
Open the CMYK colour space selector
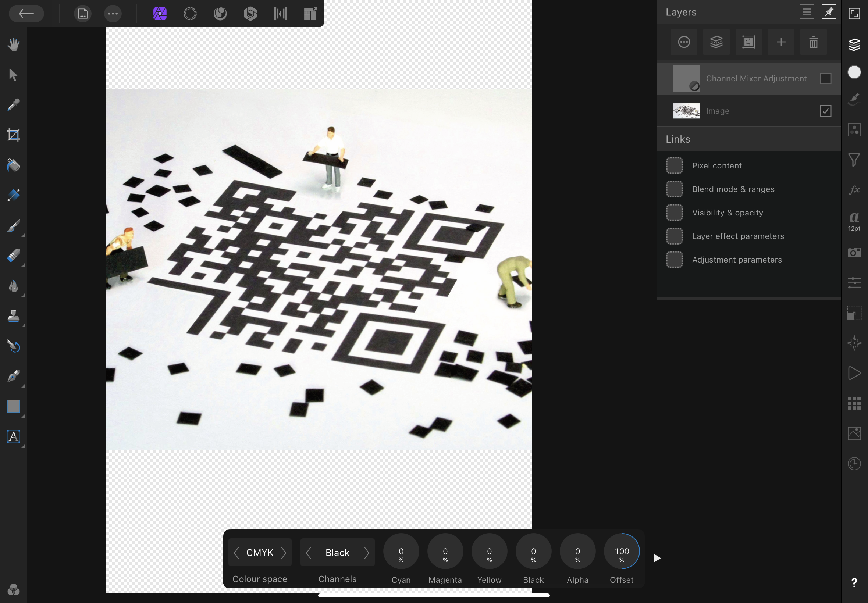tap(260, 552)
